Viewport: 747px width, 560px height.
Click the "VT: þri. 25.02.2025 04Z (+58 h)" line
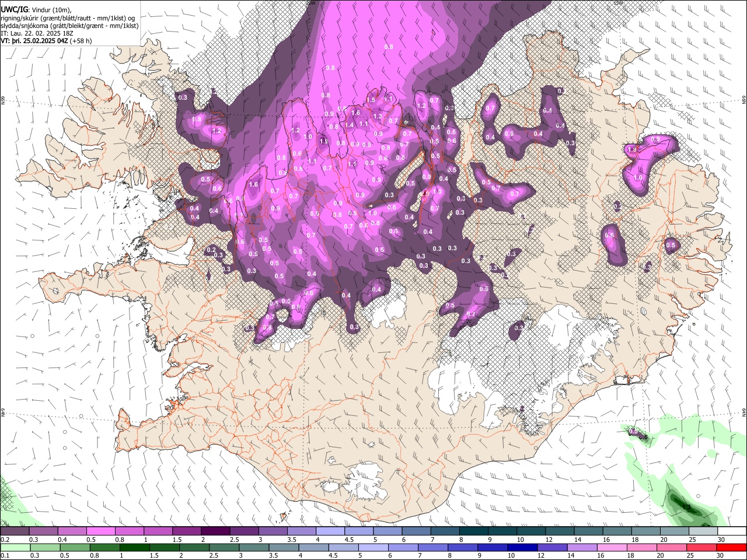point(46,41)
